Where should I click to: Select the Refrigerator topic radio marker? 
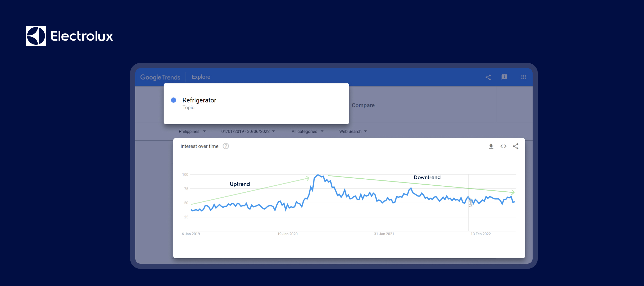pyautogui.click(x=173, y=100)
